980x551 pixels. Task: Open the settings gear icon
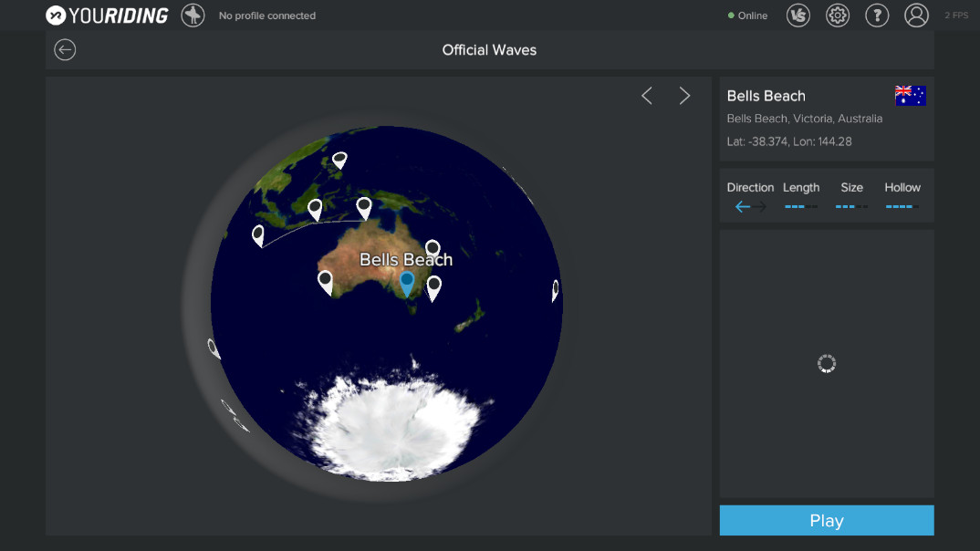coord(837,16)
